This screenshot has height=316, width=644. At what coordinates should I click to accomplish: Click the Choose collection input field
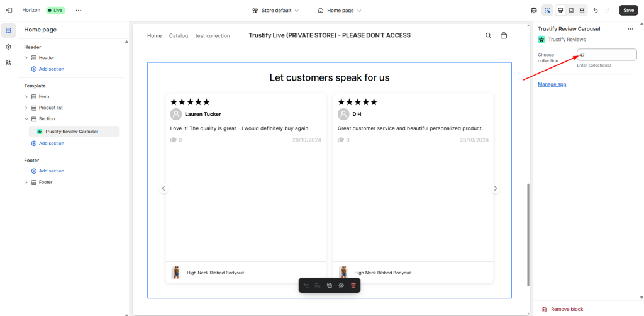(x=607, y=55)
